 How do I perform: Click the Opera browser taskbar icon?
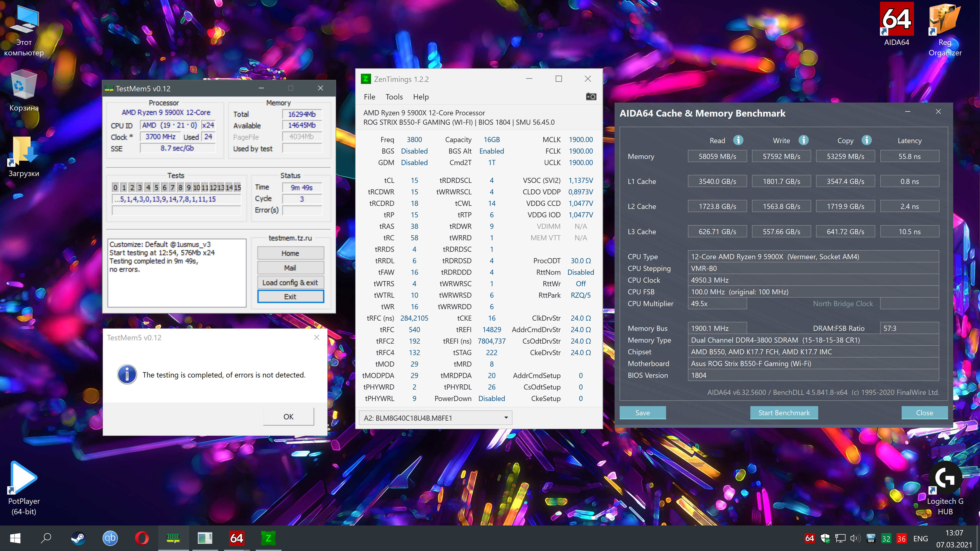[x=142, y=538]
